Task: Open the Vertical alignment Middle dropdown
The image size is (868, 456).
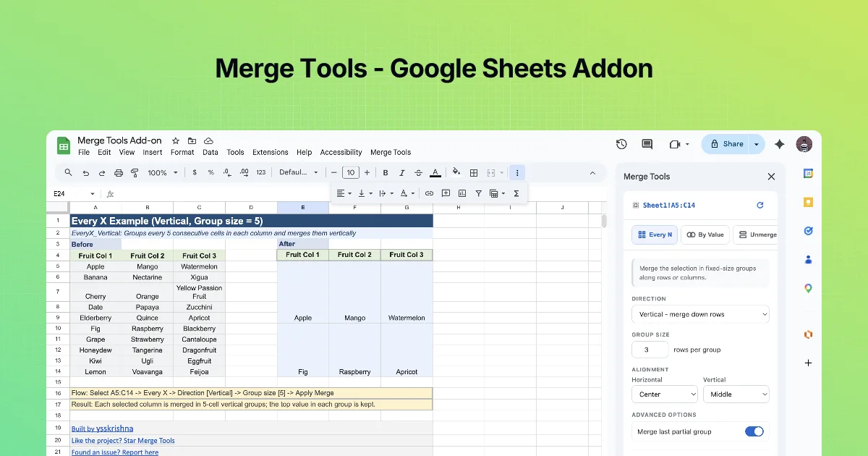Action: tap(736, 394)
